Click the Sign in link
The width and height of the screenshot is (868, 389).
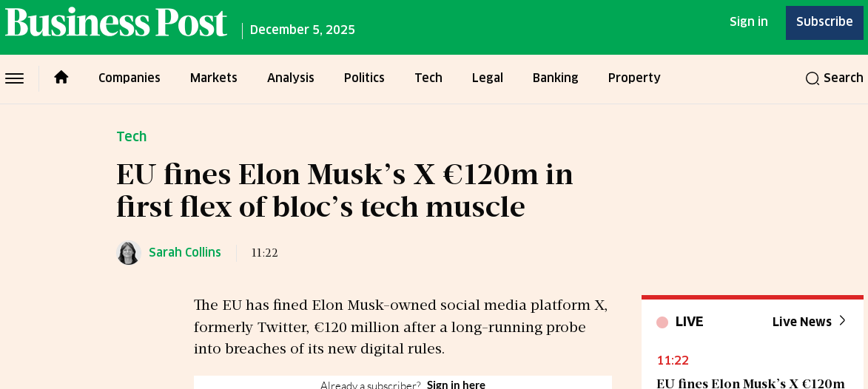749,22
